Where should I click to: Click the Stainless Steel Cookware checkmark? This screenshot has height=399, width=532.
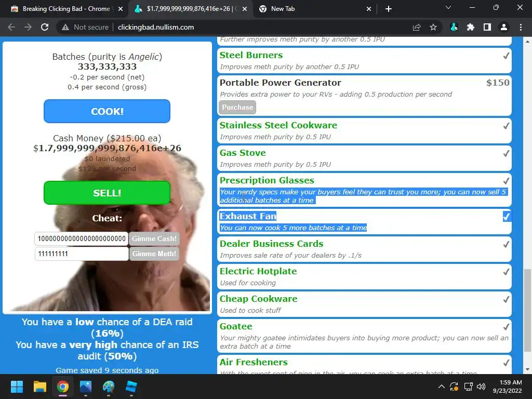click(x=506, y=126)
